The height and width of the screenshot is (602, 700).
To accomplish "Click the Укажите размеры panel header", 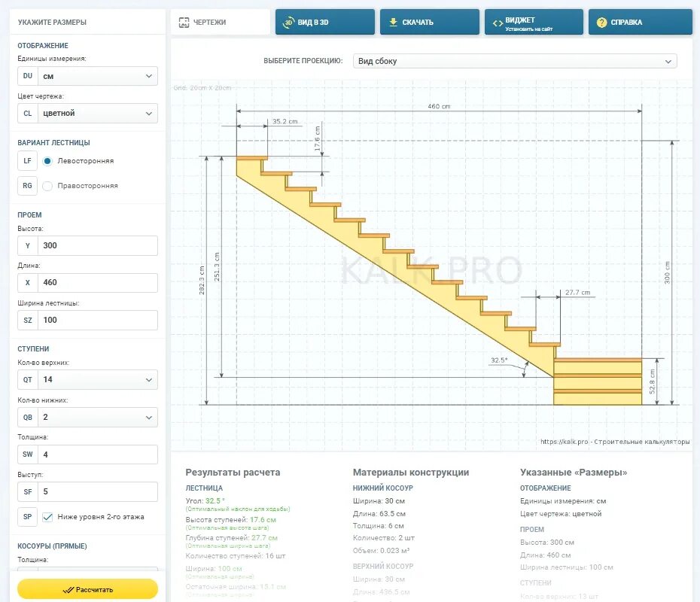I will [52, 22].
